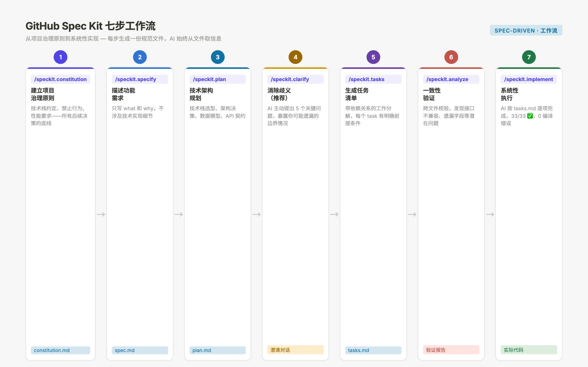Select the /speckit.specify command chip
This screenshot has width=588, height=367.
[140, 79]
